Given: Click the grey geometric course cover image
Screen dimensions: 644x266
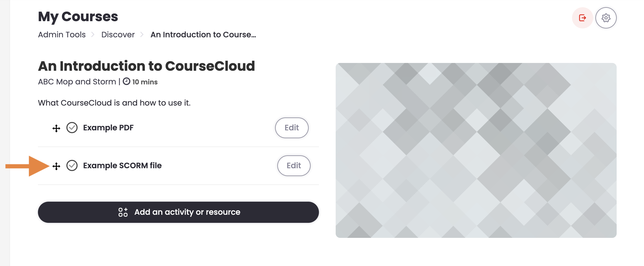Looking at the screenshot, I should (476, 150).
